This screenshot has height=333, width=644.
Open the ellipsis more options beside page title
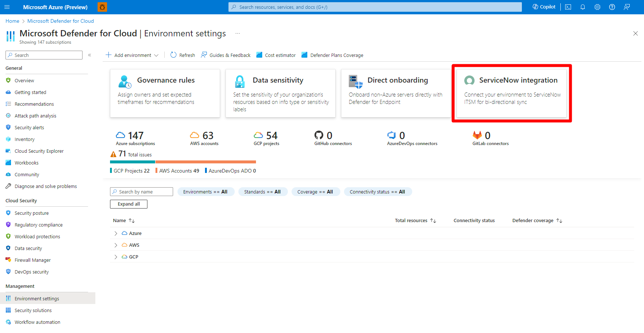coord(238,33)
